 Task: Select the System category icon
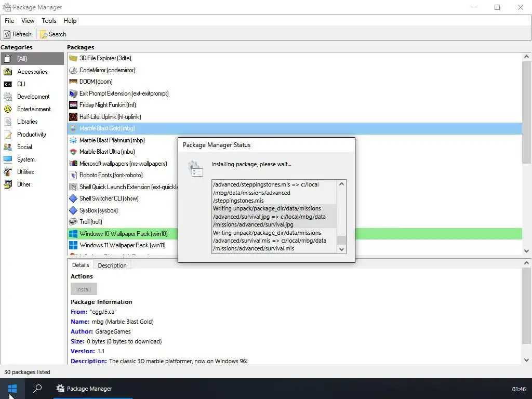click(x=8, y=159)
